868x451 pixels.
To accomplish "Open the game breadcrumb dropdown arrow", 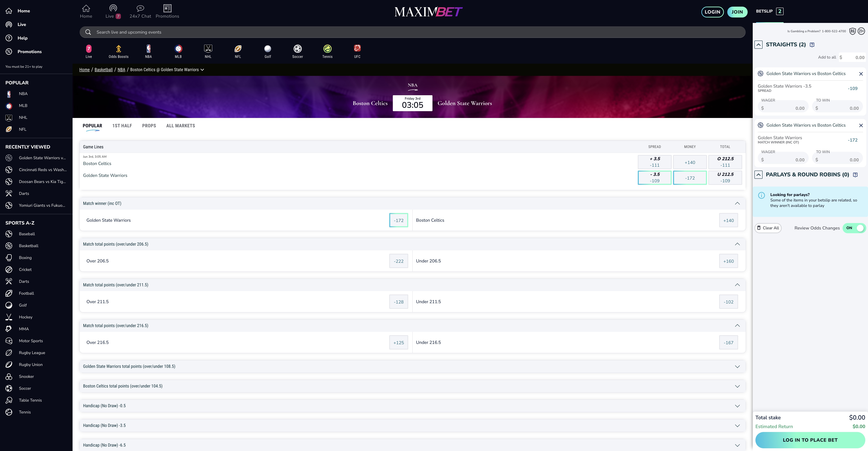I will coord(202,70).
